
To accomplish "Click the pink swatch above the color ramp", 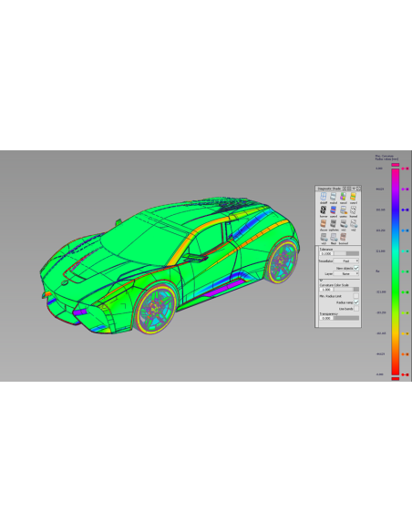I will point(396,165).
